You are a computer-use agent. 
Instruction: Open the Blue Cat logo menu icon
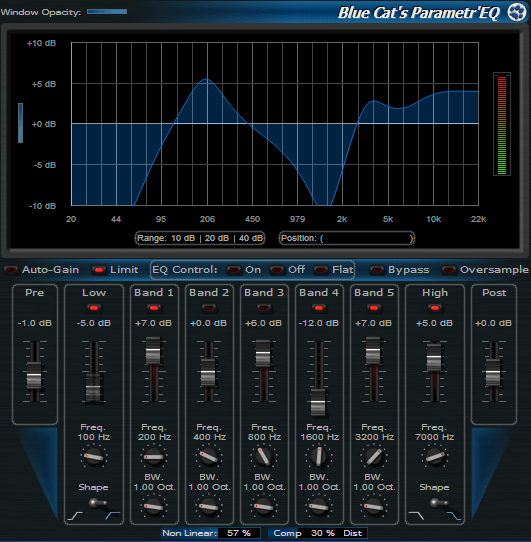pyautogui.click(x=517, y=12)
